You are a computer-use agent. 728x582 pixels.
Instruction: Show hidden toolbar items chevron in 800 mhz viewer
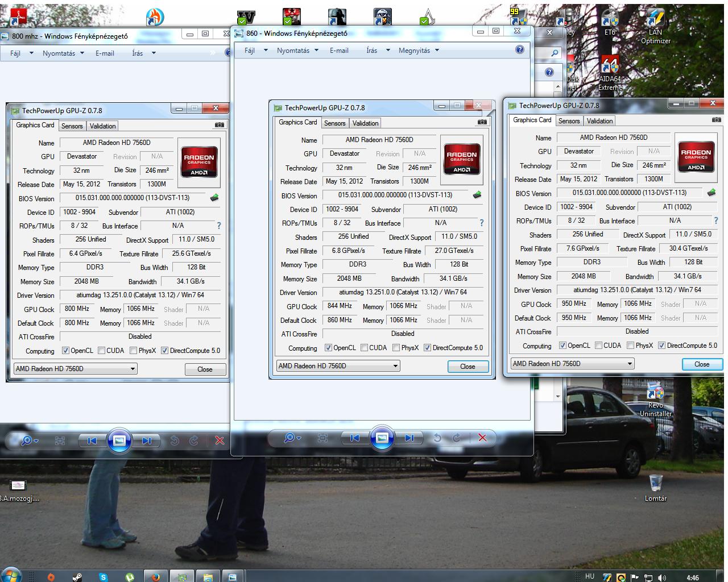pyautogui.click(x=213, y=53)
